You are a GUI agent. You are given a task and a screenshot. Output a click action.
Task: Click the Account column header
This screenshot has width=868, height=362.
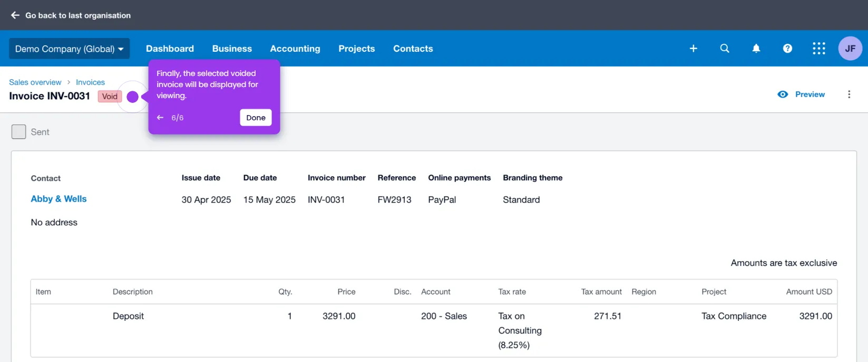(x=436, y=292)
